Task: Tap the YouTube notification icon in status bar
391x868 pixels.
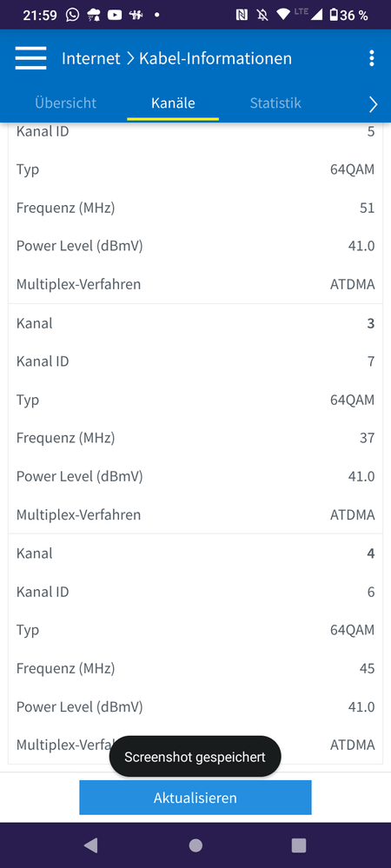Action: coord(115,15)
